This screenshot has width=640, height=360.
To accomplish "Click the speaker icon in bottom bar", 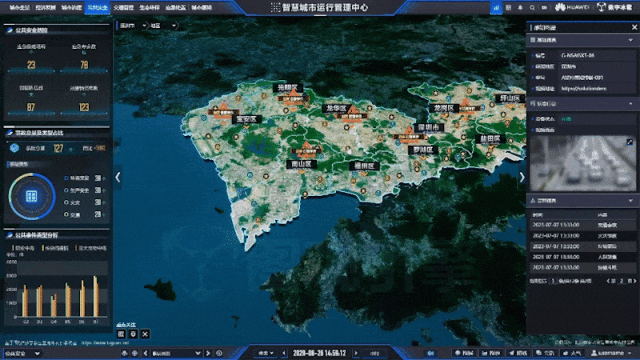I will pyautogui.click(x=430, y=353).
